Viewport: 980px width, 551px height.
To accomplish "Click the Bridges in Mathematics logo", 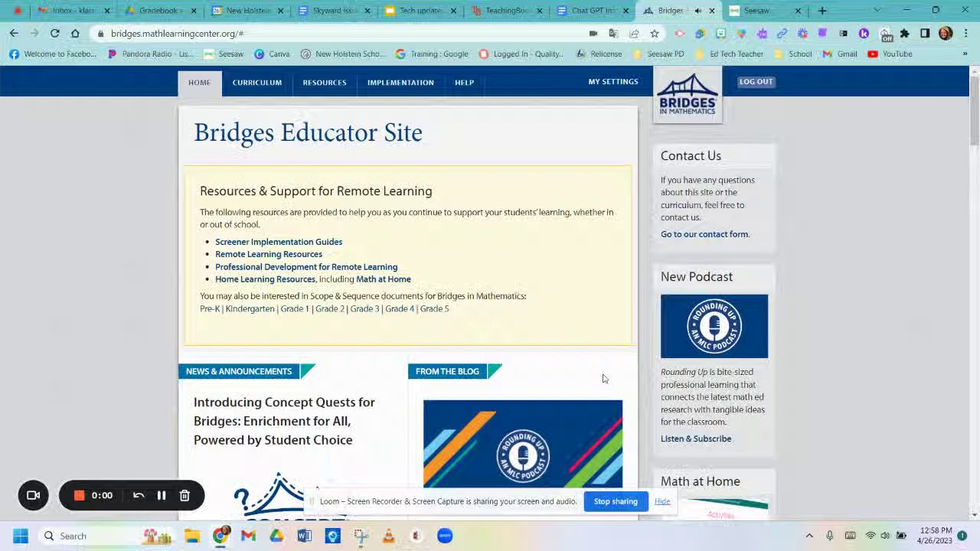I will (688, 95).
